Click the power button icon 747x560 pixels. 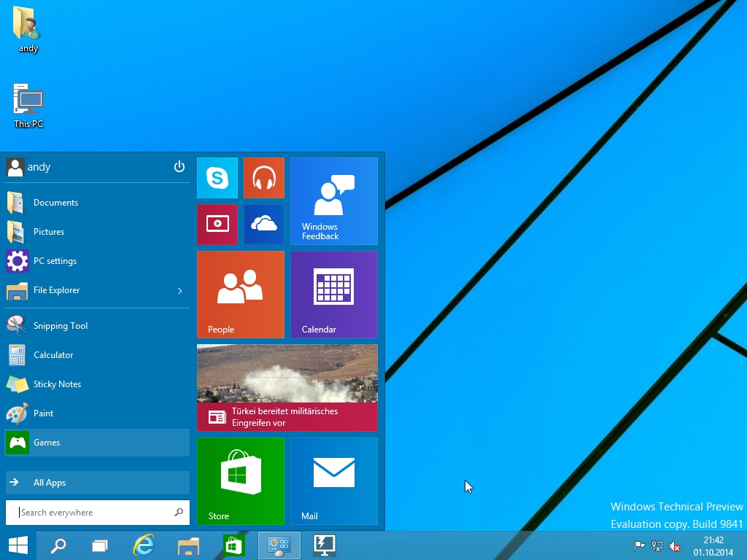click(x=179, y=167)
